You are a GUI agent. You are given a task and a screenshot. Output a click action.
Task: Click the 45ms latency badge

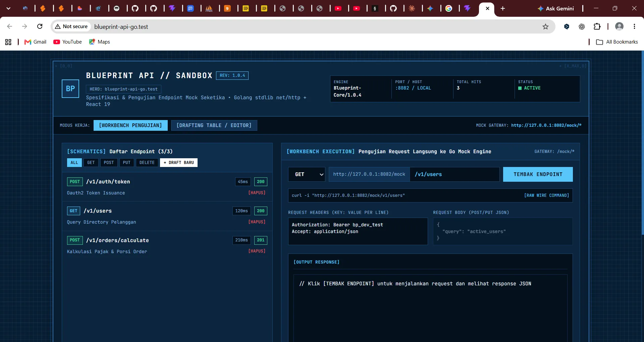243,182
